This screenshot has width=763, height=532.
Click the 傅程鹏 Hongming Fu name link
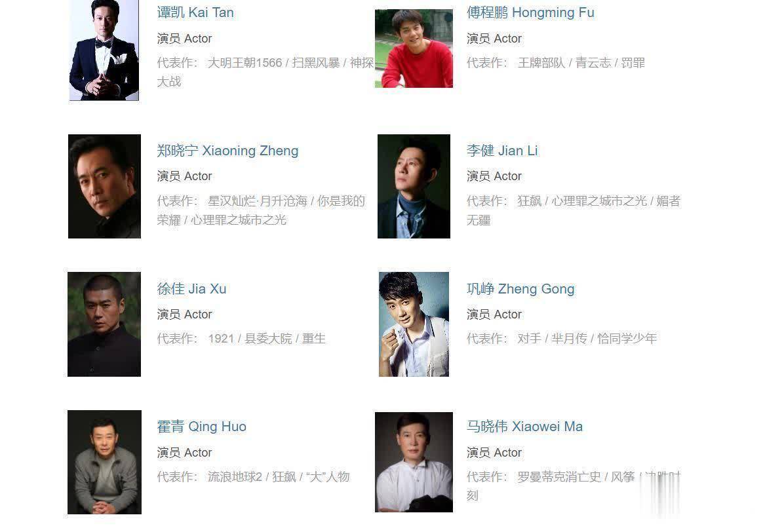530,12
